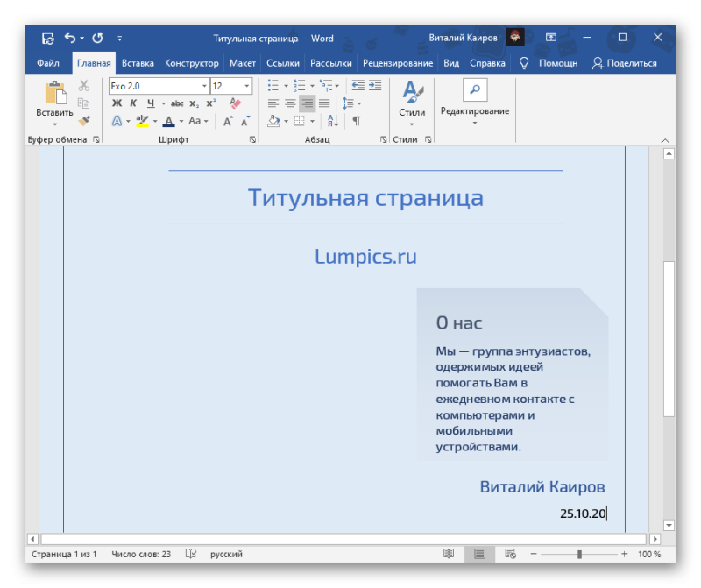Apply the Text Effects glowing A

point(117,121)
